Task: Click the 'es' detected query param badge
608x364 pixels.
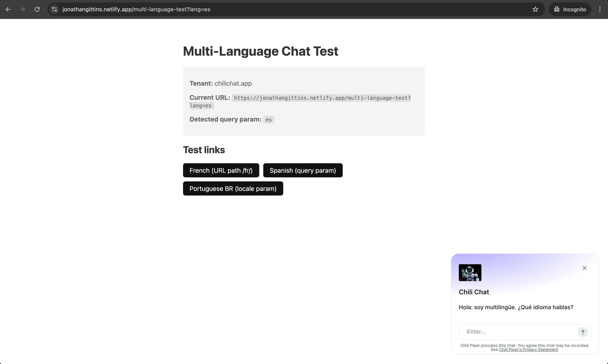Action: pos(268,120)
